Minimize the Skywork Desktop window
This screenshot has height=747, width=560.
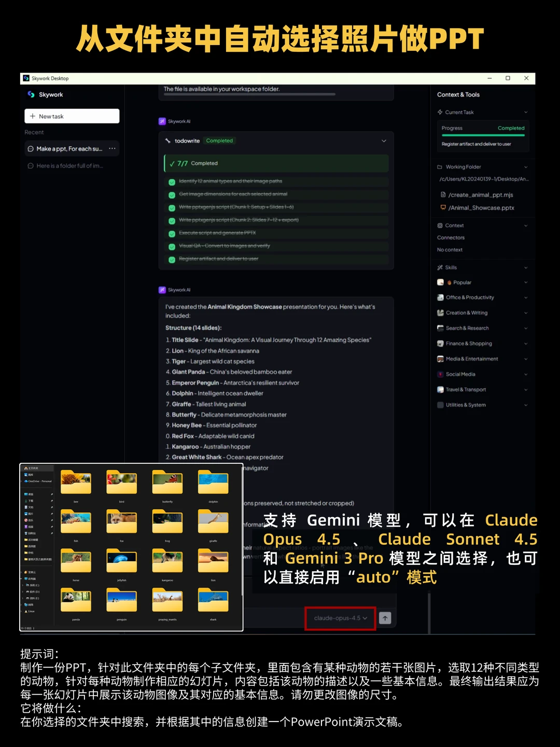coord(489,78)
